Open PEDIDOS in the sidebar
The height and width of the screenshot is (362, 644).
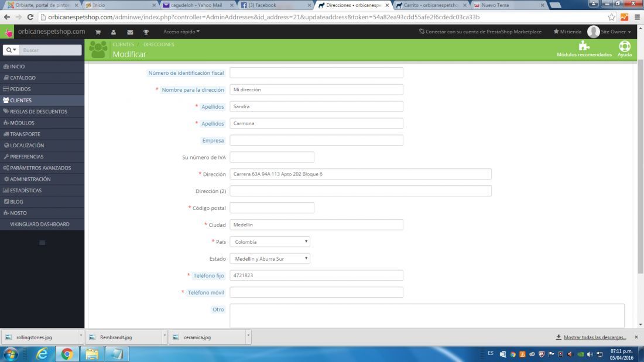click(x=42, y=89)
